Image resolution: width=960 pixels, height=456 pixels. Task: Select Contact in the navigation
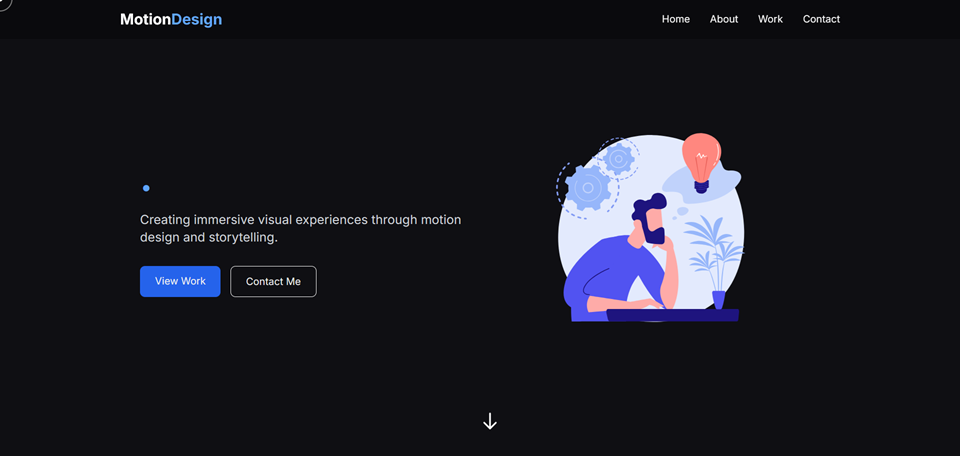pos(821,19)
